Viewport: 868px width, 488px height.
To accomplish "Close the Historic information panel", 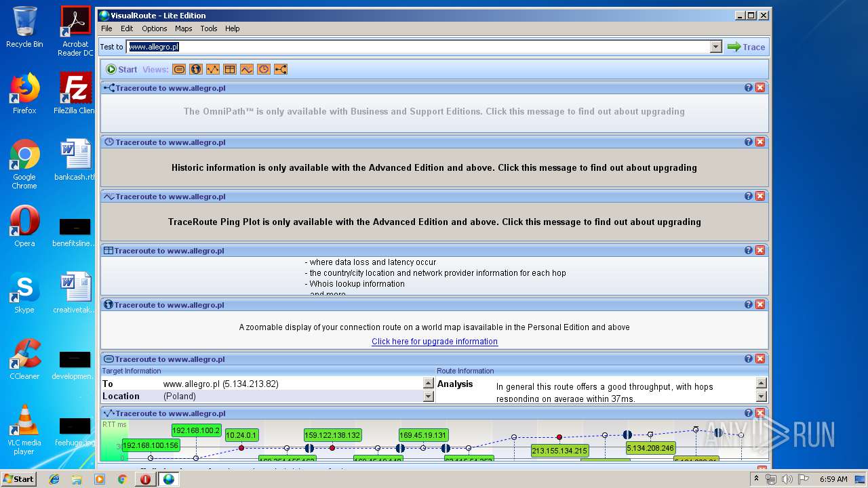I will tap(760, 142).
